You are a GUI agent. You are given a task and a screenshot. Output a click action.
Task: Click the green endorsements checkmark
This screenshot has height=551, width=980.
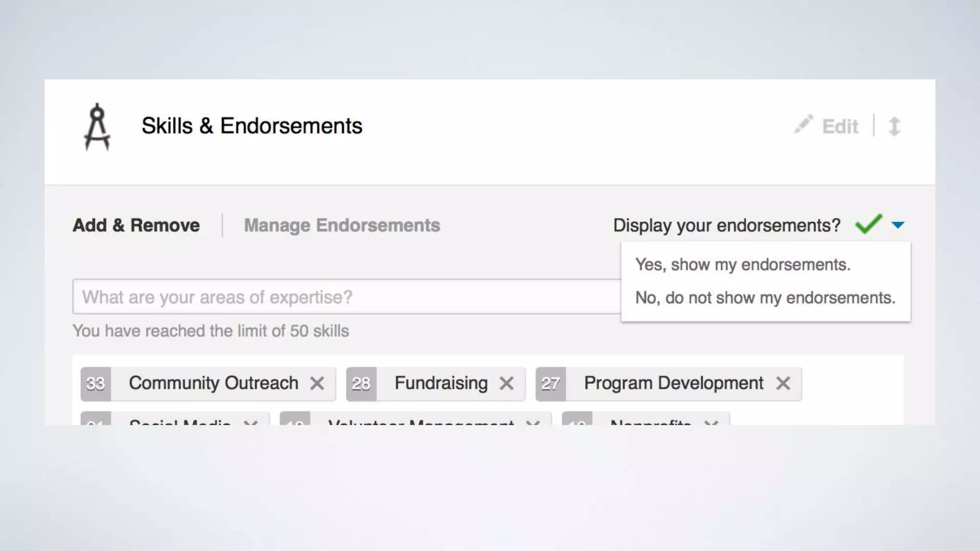click(868, 224)
